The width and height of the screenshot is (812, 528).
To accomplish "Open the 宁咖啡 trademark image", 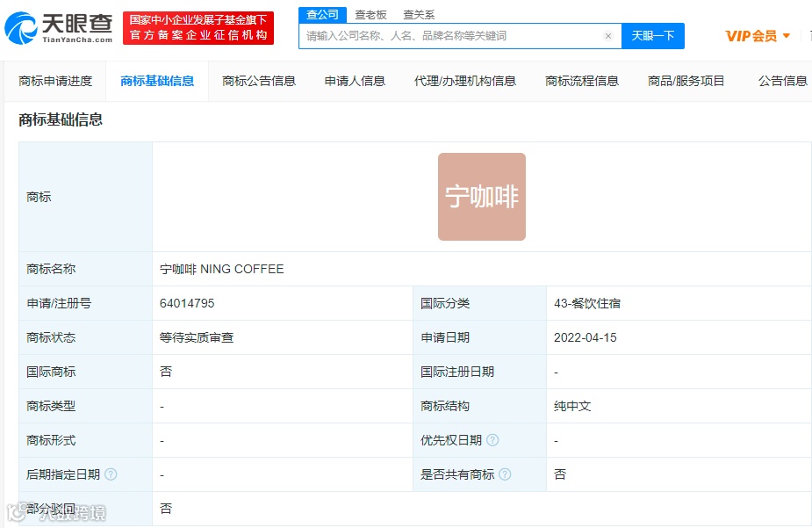I will click(482, 197).
